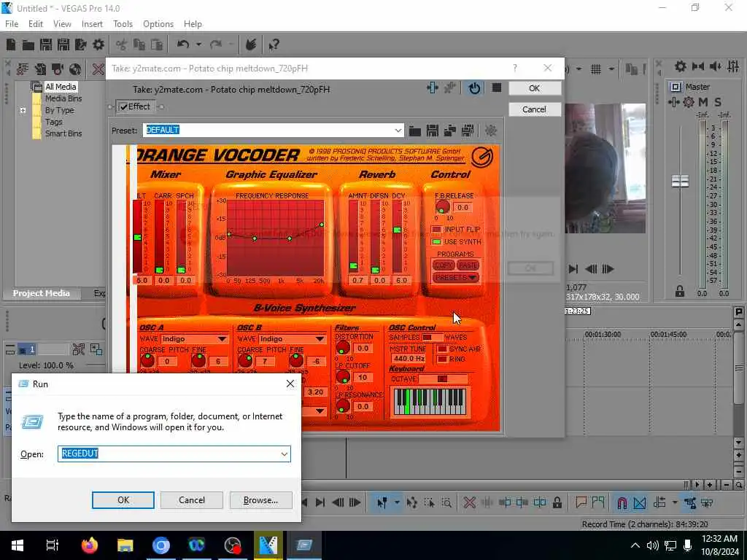Solo the Master bus with S button
The image size is (747, 560).
point(718,102)
